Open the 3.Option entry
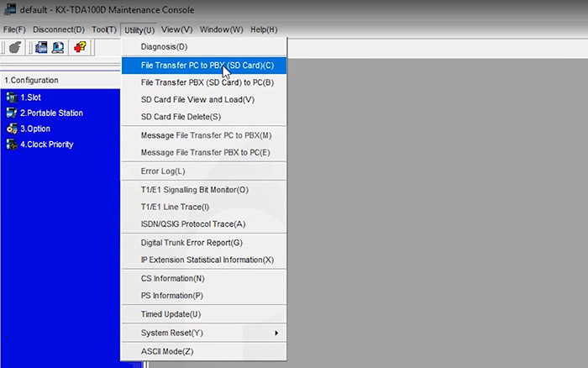Screen dimensions: 588x368 pos(35,129)
